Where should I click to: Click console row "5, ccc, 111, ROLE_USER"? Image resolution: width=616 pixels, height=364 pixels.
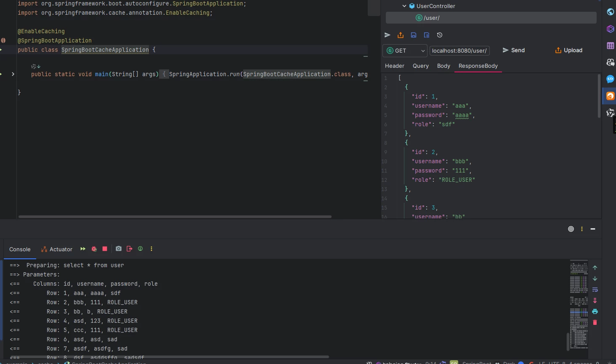tap(101, 330)
